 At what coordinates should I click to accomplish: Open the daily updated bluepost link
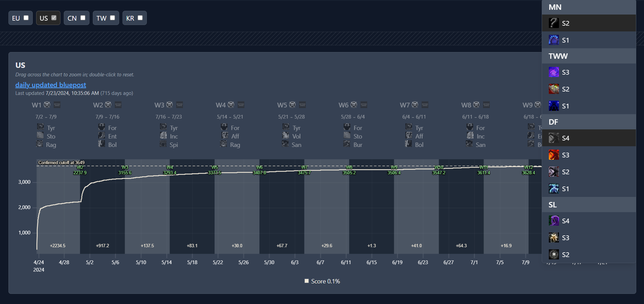click(51, 85)
